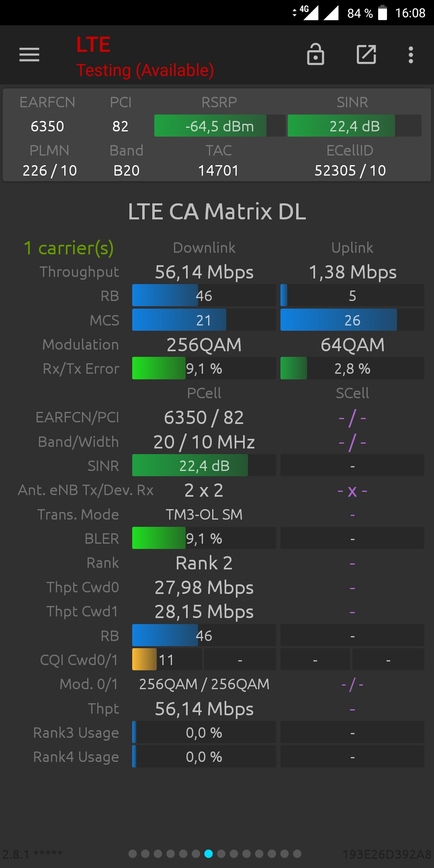This screenshot has width=434, height=868.
Task: Tap the top SINR 22,4 dB bar
Action: tap(354, 126)
